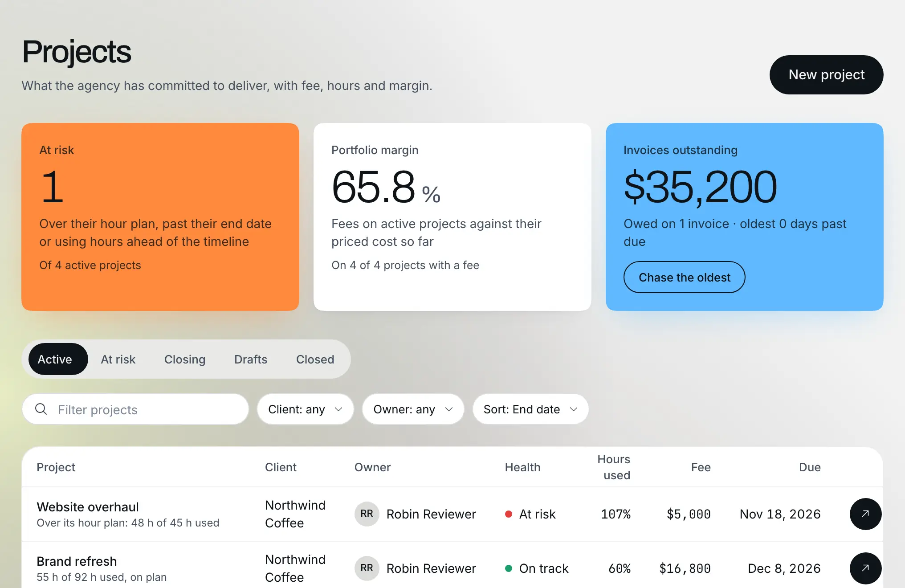Click red At risk status dot
This screenshot has height=588, width=905.
click(508, 514)
